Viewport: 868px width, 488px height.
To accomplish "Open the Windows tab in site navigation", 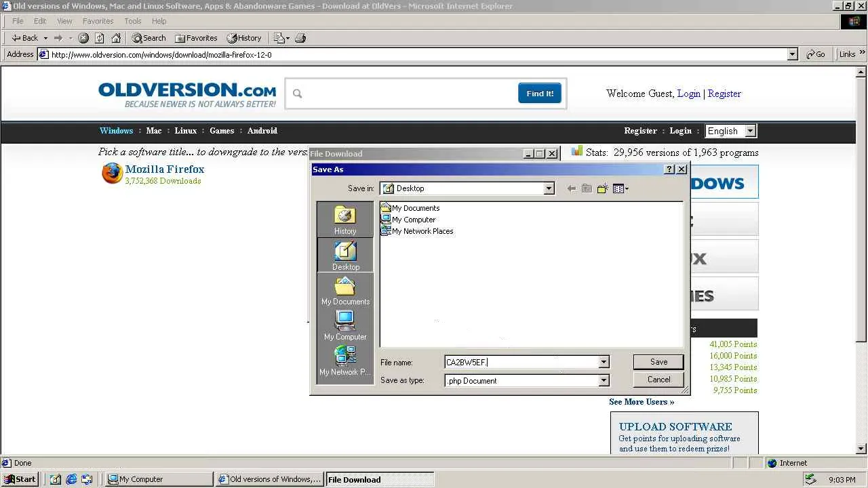I will [x=116, y=131].
